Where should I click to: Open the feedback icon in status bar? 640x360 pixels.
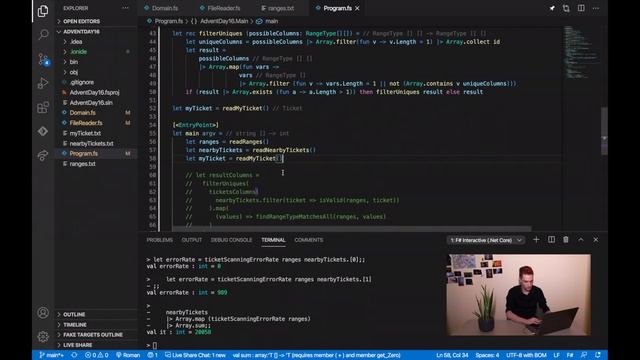(584, 355)
